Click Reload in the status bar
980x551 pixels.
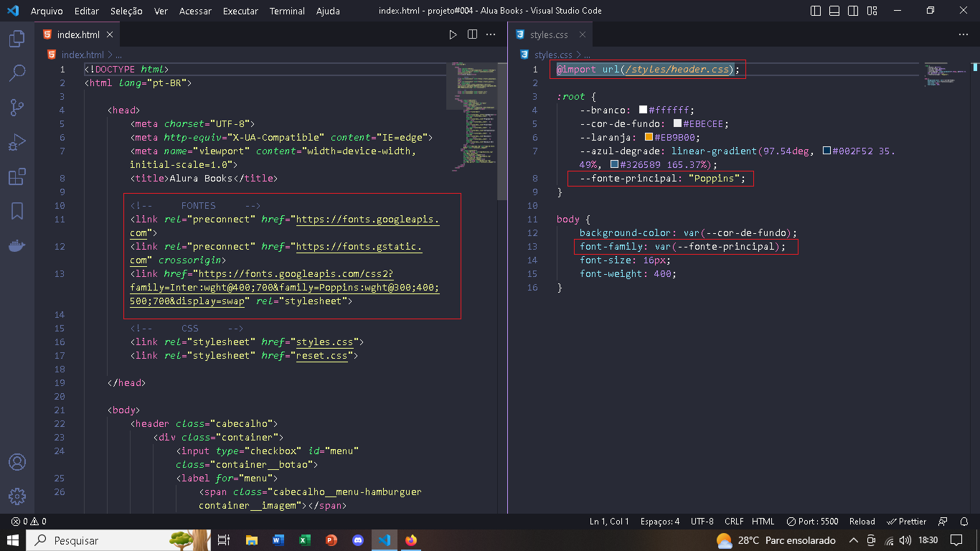[x=862, y=522]
